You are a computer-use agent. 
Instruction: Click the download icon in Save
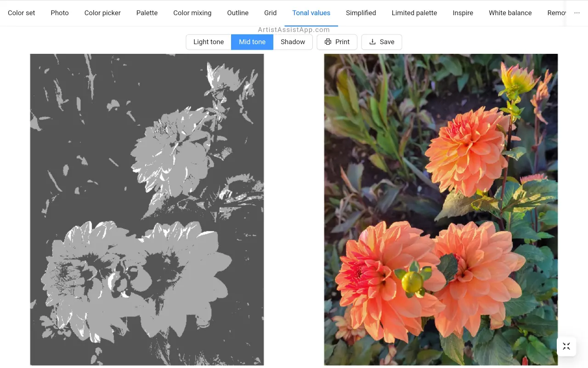tap(373, 42)
